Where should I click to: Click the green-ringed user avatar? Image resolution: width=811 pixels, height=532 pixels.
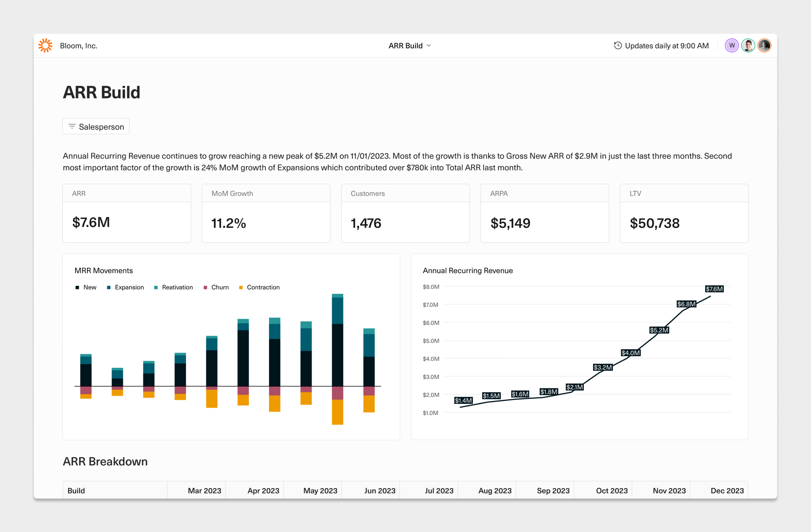click(748, 46)
